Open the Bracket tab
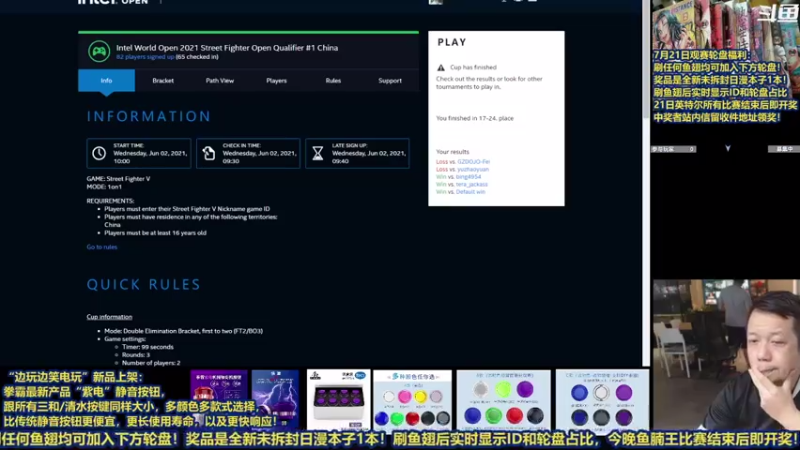The width and height of the screenshot is (800, 450). 163,81
